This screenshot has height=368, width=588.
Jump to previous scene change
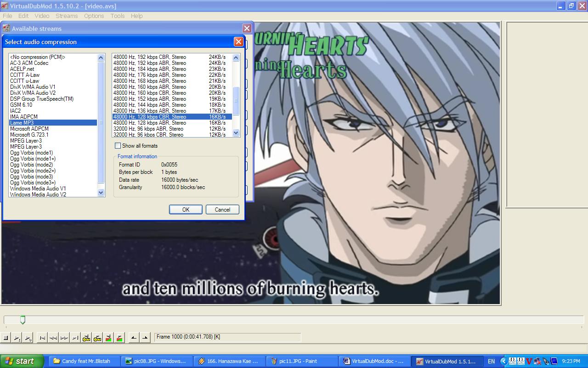(x=108, y=338)
